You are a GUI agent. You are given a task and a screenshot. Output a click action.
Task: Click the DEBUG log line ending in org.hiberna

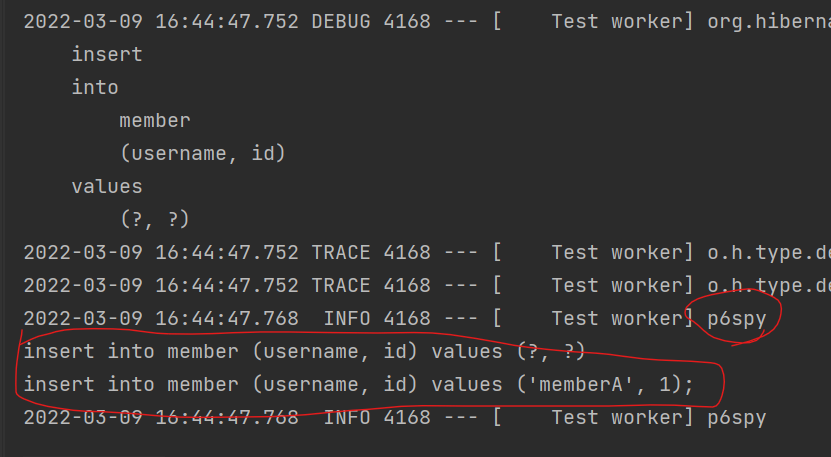pyautogui.click(x=427, y=22)
